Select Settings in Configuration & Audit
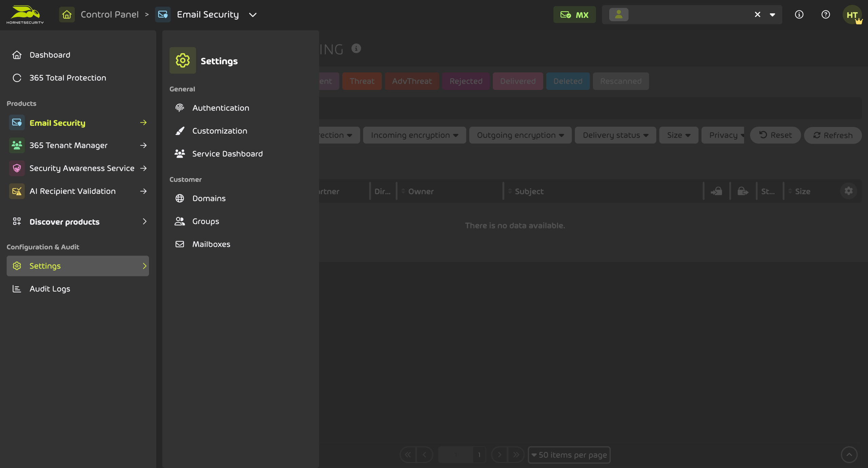Image resolution: width=868 pixels, height=468 pixels. point(78,266)
